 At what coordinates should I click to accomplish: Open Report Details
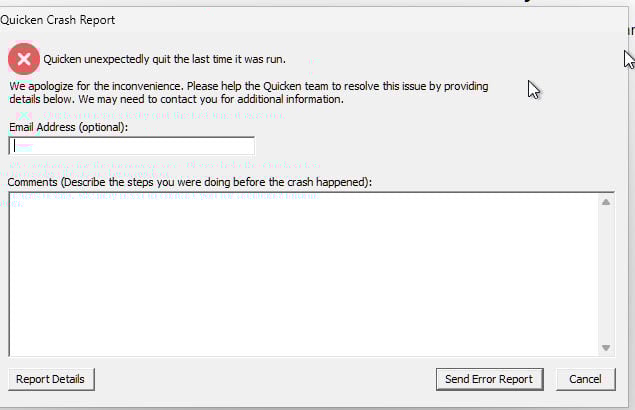pos(51,379)
